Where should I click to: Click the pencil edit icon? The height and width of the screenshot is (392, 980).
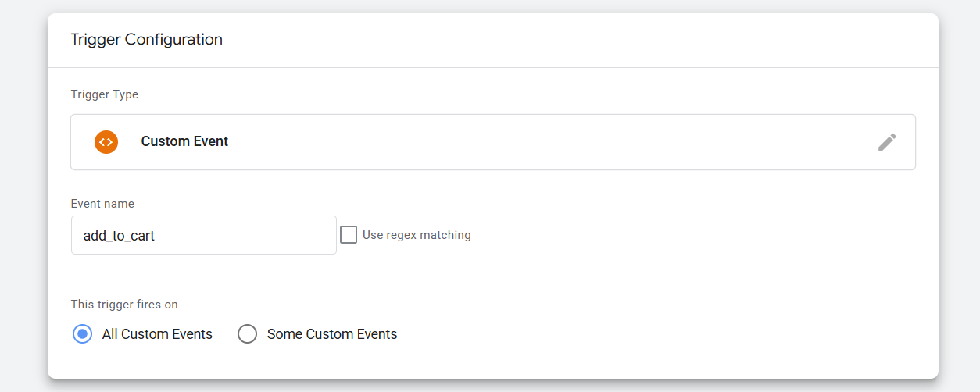pyautogui.click(x=887, y=142)
